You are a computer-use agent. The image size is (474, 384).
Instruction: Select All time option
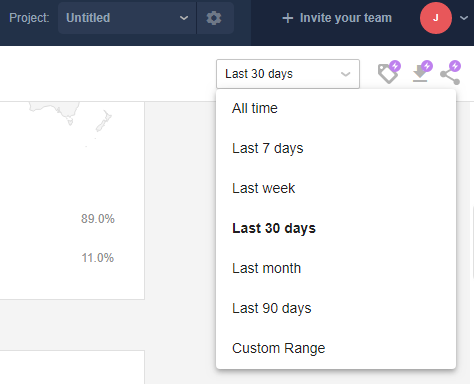[x=336, y=108]
